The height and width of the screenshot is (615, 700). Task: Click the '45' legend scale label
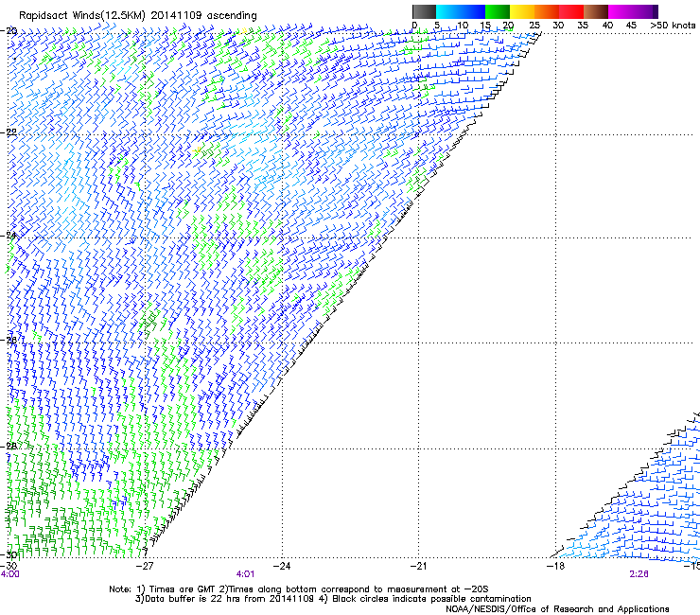tap(631, 26)
